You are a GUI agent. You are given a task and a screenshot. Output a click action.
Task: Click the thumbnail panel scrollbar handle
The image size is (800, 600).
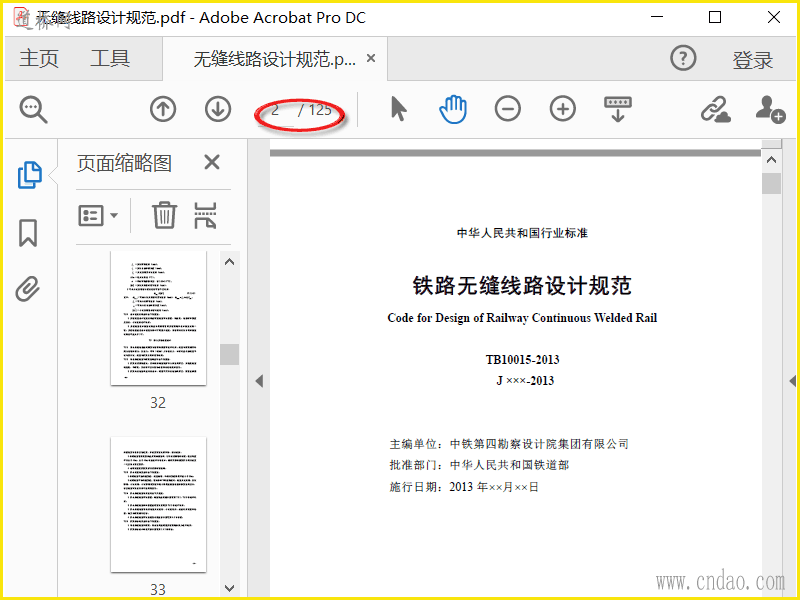[x=230, y=354]
